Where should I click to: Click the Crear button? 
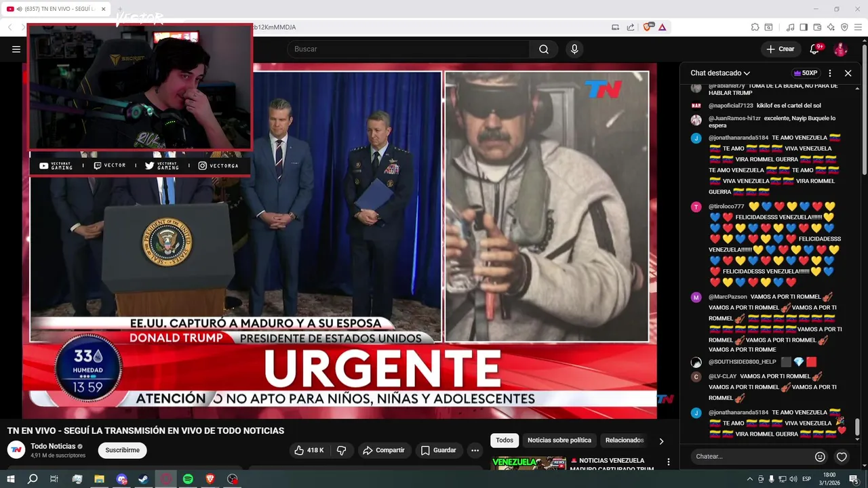coord(780,49)
